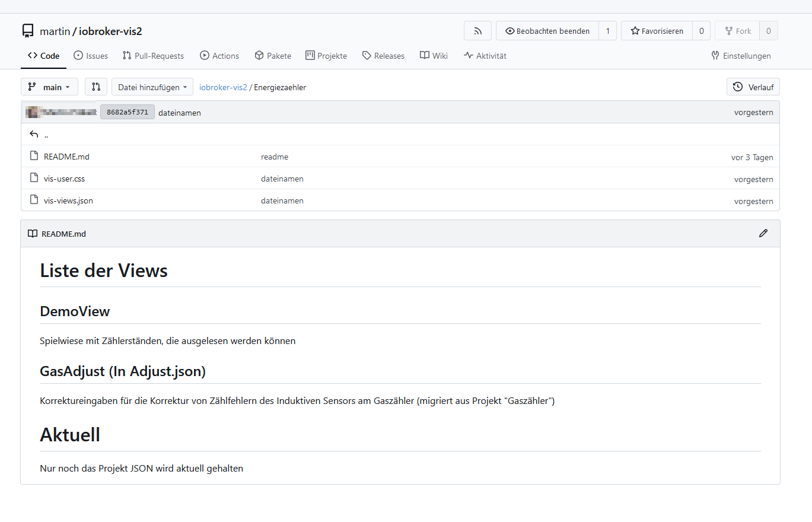Open the main branch dropdown

[49, 87]
